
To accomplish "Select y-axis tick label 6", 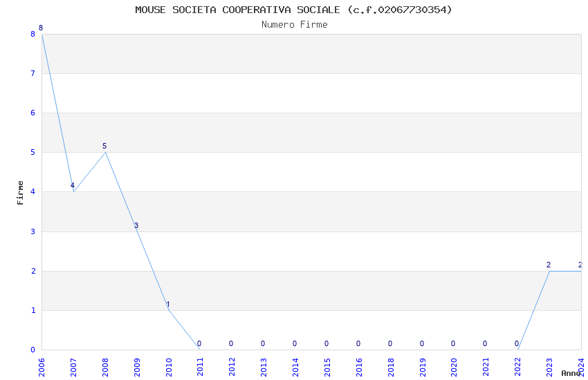I will [x=33, y=113].
